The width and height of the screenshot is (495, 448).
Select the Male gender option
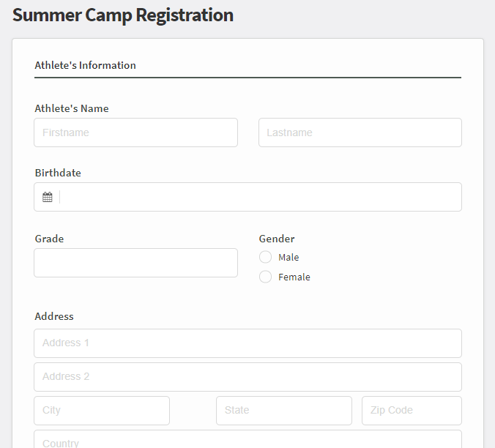265,257
